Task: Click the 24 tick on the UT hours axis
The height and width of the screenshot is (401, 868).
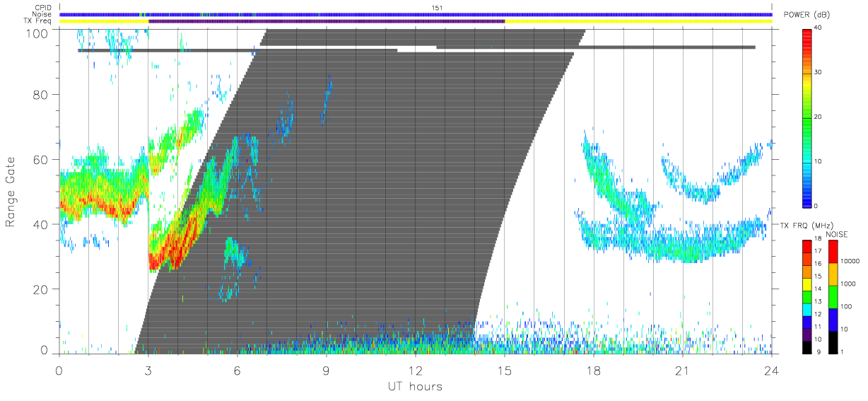Action: tap(771, 370)
